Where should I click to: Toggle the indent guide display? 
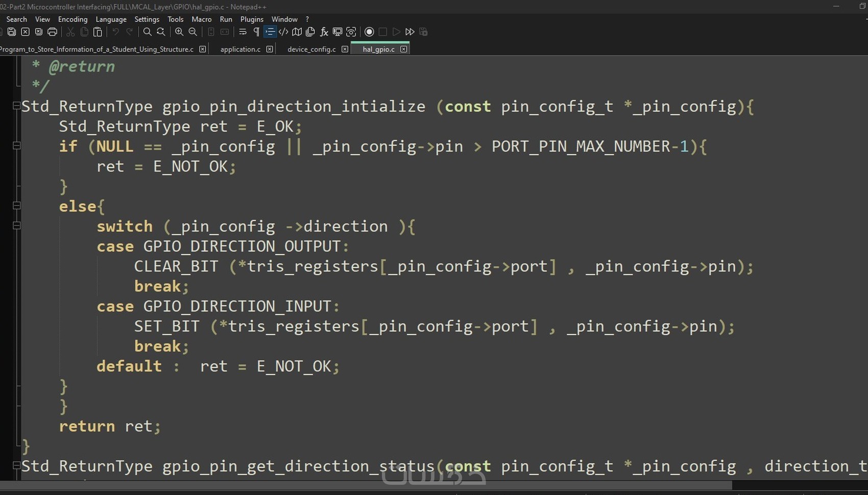point(270,32)
